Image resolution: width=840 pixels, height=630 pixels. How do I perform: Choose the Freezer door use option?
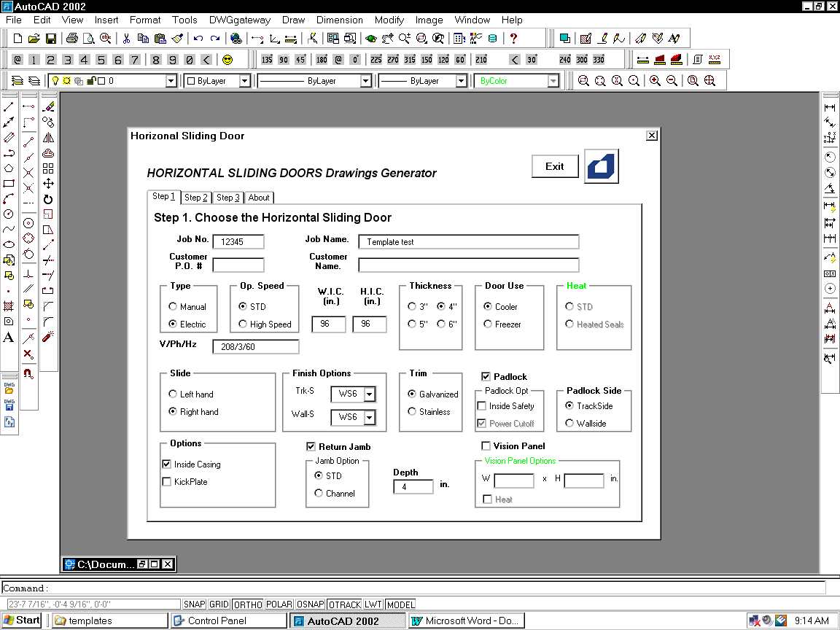point(488,324)
